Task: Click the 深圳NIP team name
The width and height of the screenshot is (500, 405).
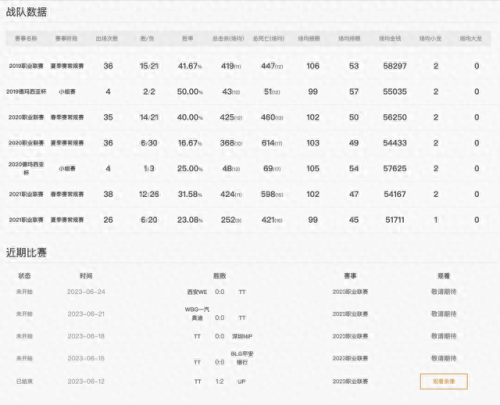Action: pos(242,336)
